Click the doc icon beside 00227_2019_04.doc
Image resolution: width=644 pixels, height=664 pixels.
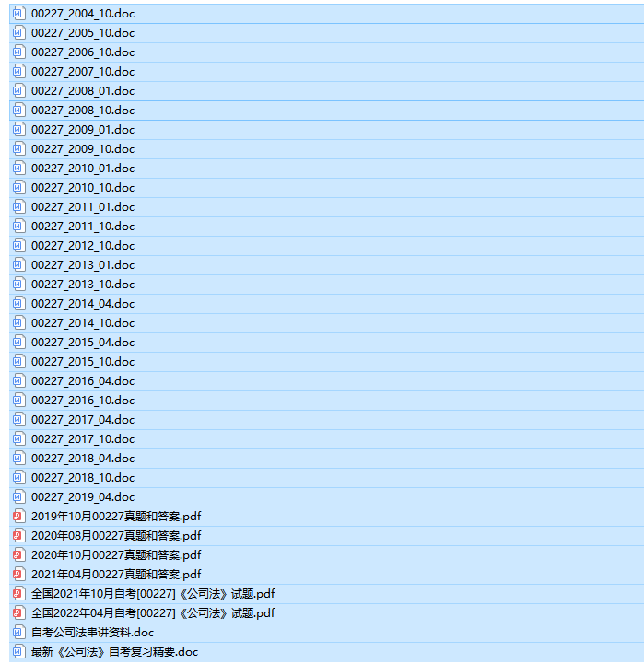18,497
